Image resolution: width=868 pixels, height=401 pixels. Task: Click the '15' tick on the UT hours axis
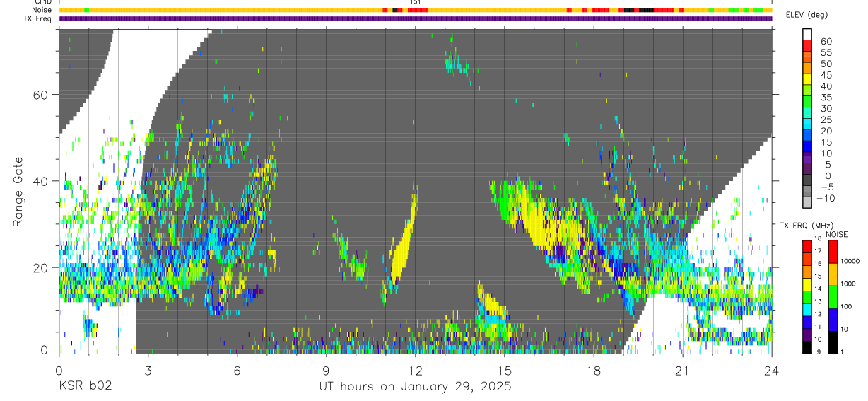click(504, 370)
